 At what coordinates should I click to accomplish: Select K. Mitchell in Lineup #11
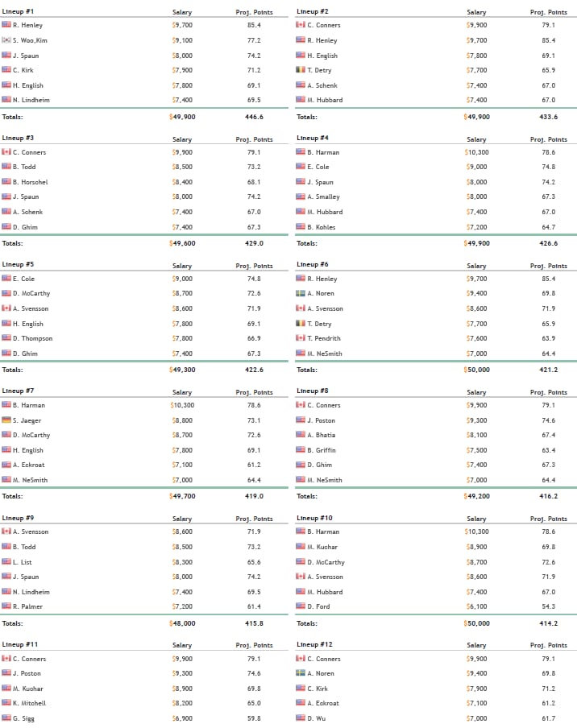(29, 703)
